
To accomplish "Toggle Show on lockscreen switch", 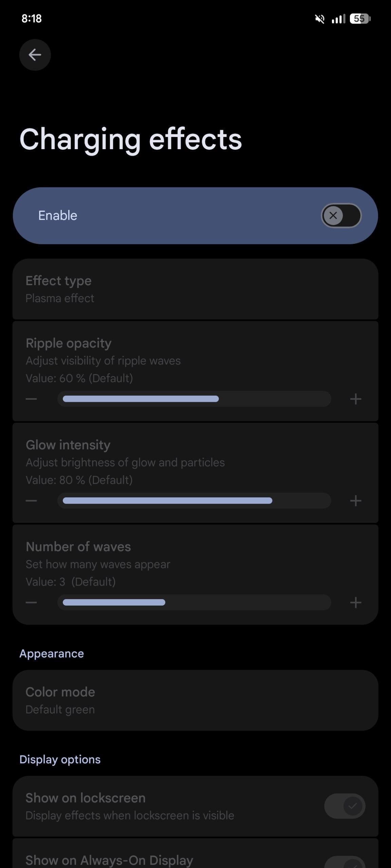I will point(345,806).
